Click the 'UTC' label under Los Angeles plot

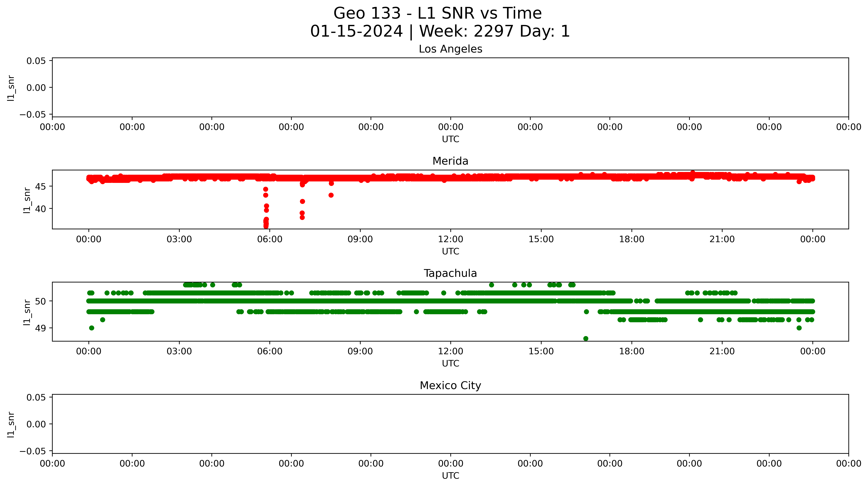[451, 139]
